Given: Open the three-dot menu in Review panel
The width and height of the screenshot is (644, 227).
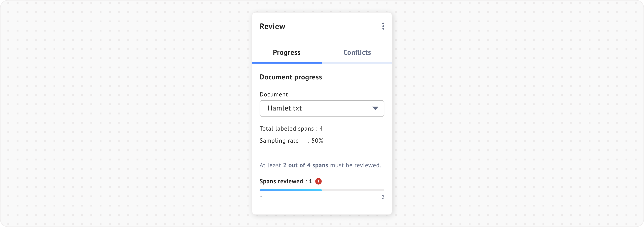Looking at the screenshot, I should point(383,26).
